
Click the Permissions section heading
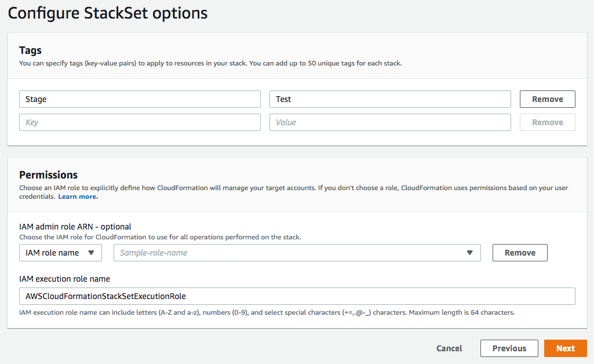tap(48, 174)
